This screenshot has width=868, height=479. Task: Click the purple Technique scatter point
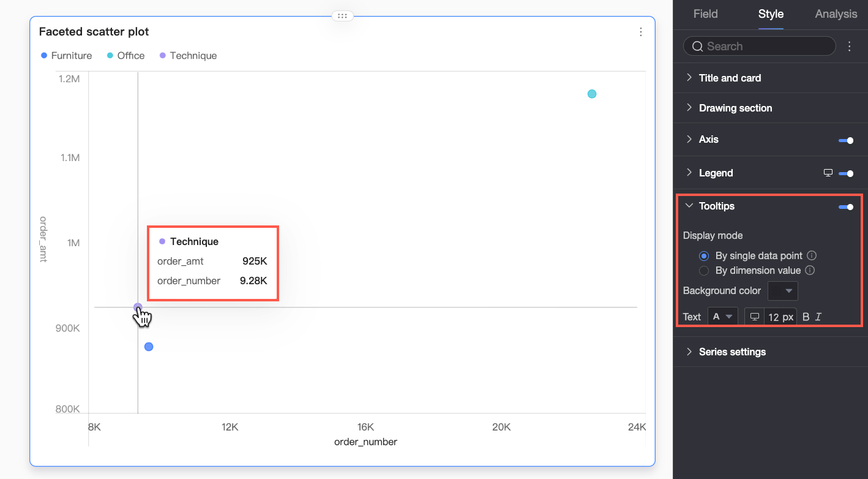coord(138,307)
